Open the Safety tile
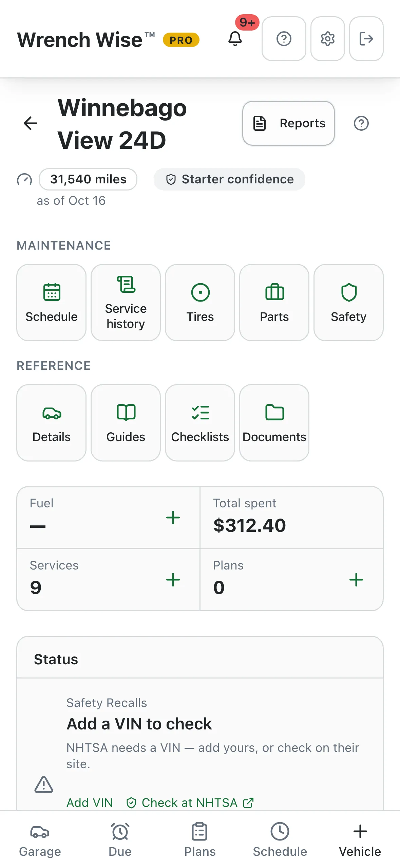Viewport: 400px width, 868px height. 349,303
